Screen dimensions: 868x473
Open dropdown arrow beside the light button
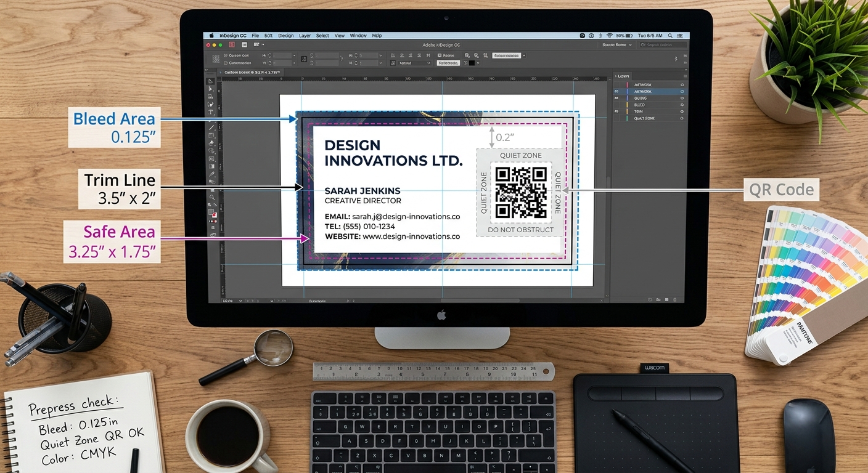point(524,55)
